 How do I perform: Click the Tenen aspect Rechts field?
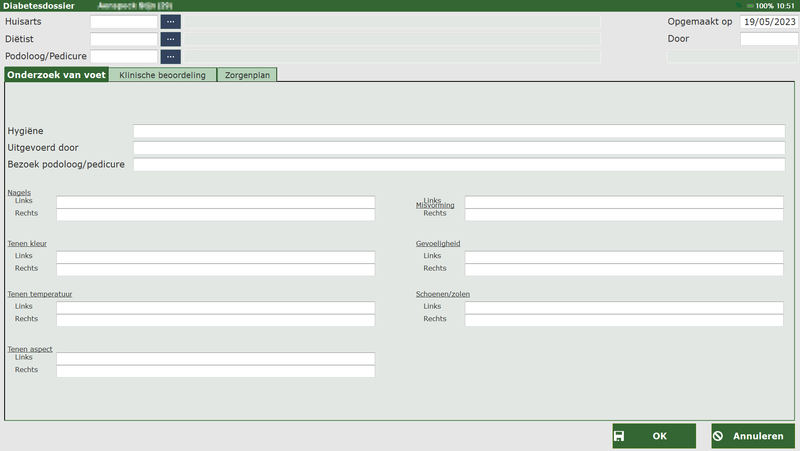(215, 371)
